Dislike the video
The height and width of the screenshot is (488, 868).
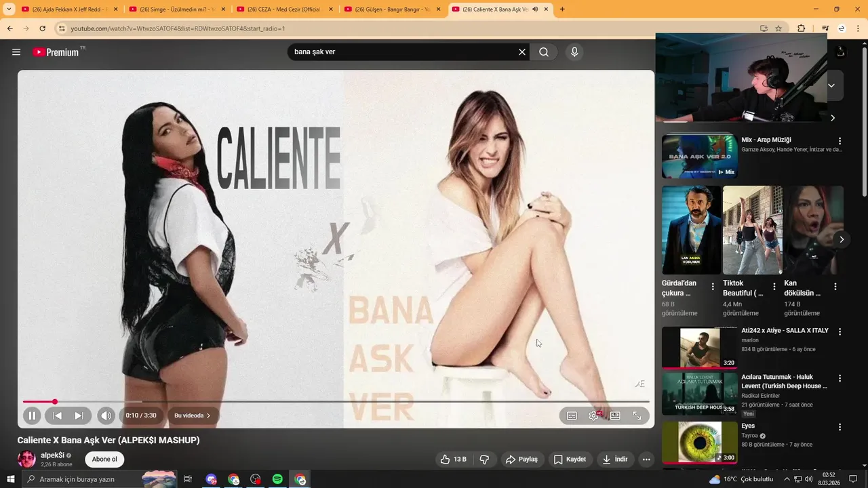[484, 459]
